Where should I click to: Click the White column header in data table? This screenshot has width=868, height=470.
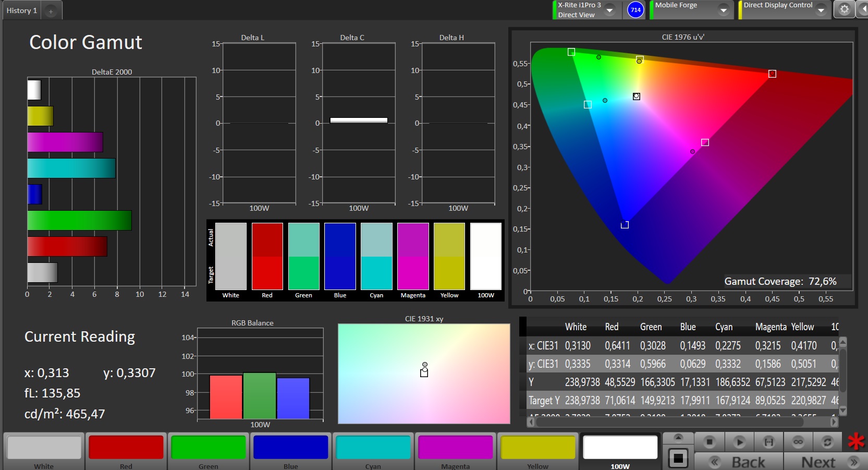tap(576, 327)
